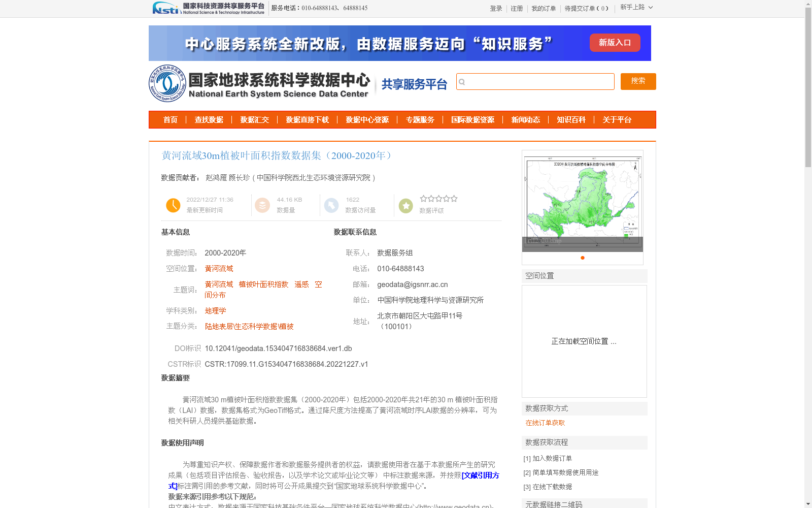Open 查找数据 menu item

coord(209,120)
